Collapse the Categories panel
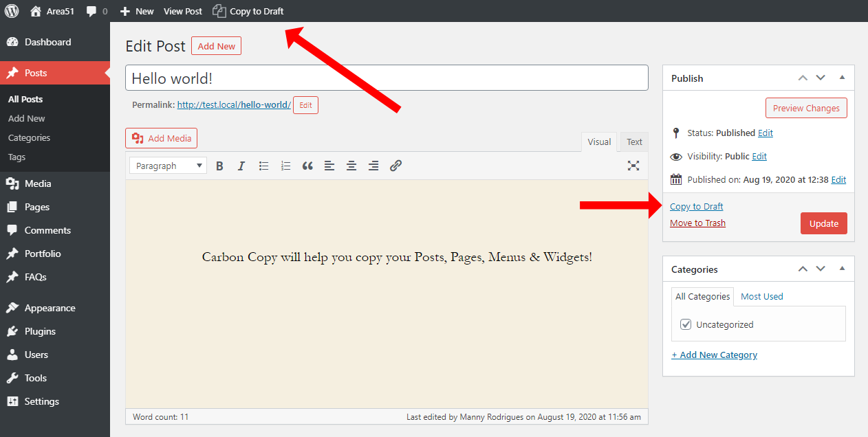The height and width of the screenshot is (437, 868). click(842, 269)
